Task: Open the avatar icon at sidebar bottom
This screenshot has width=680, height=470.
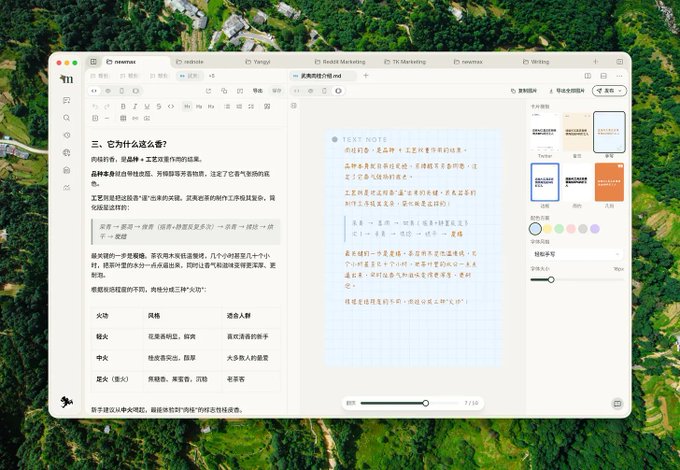Action: pos(66,402)
